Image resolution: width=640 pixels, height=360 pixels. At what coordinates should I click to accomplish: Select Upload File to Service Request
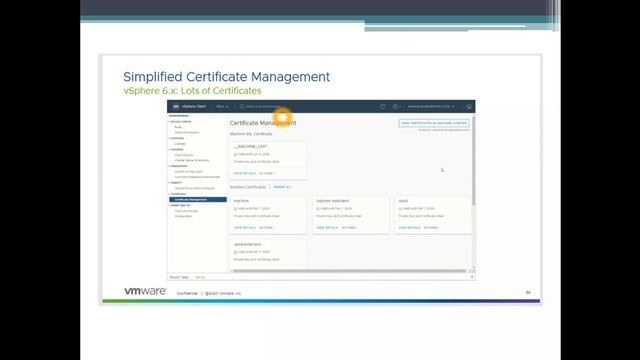click(x=195, y=188)
